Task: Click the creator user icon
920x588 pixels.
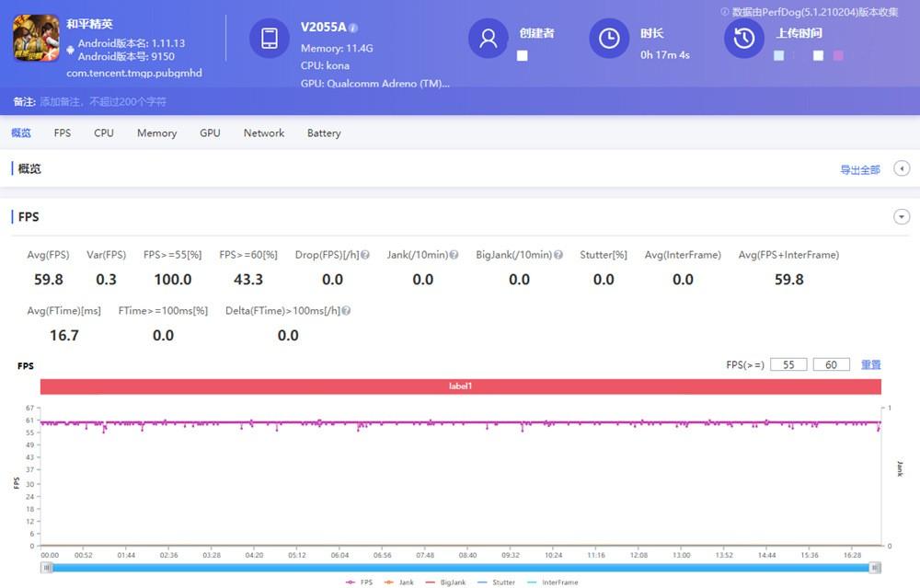Action: (489, 39)
